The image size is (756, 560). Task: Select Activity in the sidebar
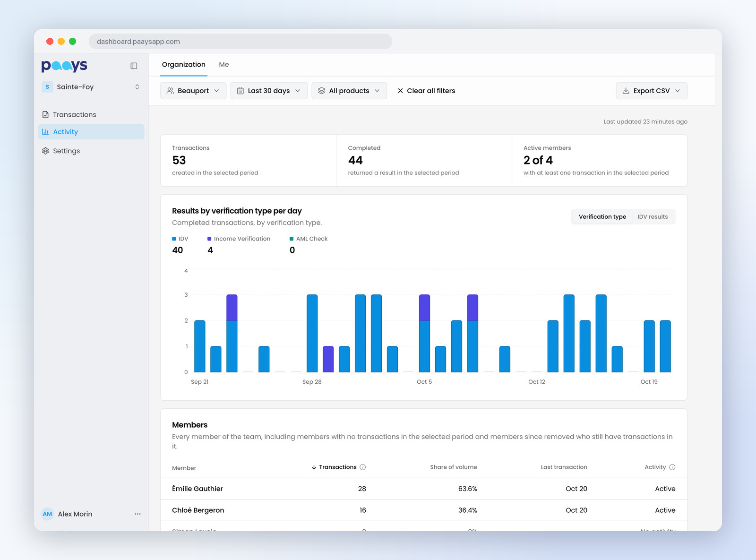91,132
